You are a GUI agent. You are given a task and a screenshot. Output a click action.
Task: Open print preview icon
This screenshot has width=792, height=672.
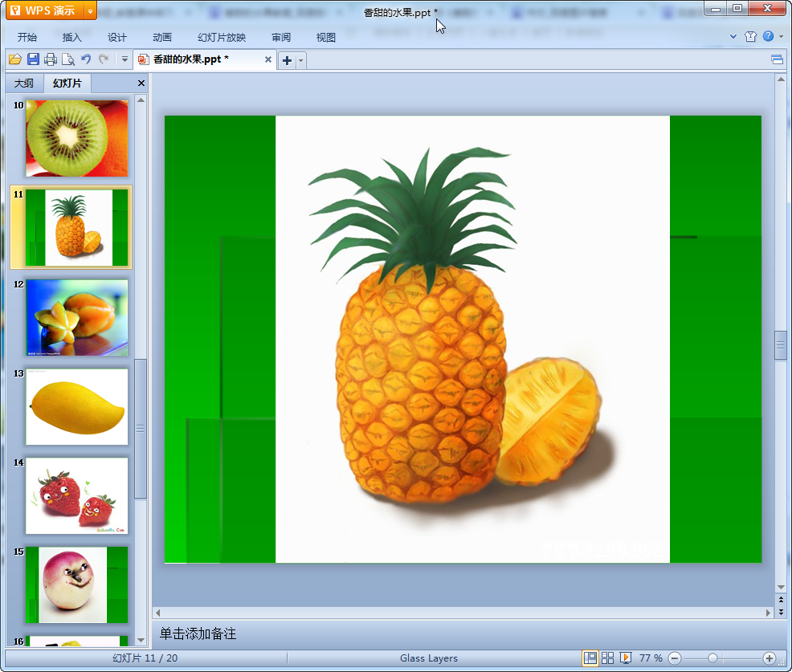point(68,59)
